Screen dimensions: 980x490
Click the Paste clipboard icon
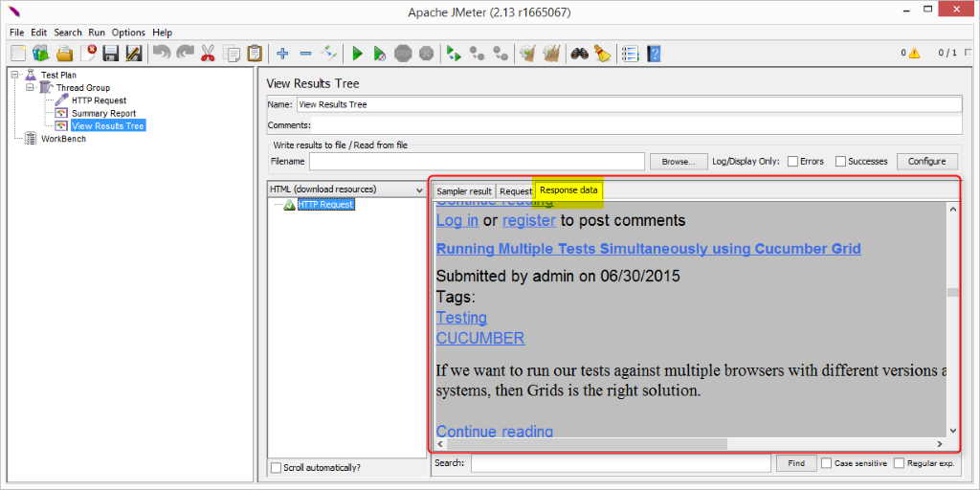coord(255,54)
